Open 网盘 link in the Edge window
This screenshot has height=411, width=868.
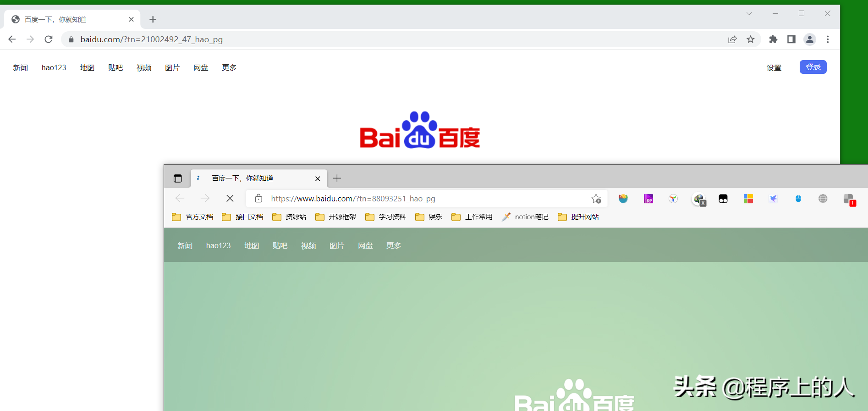pyautogui.click(x=365, y=246)
